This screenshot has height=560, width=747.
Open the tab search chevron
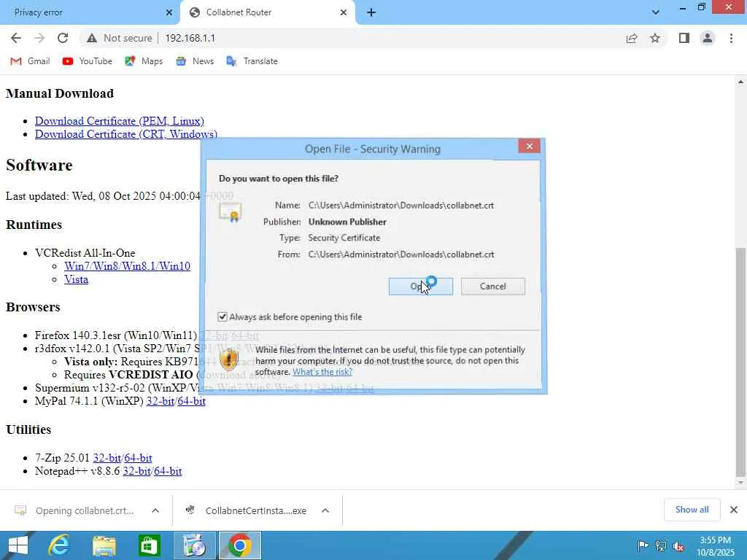point(656,12)
